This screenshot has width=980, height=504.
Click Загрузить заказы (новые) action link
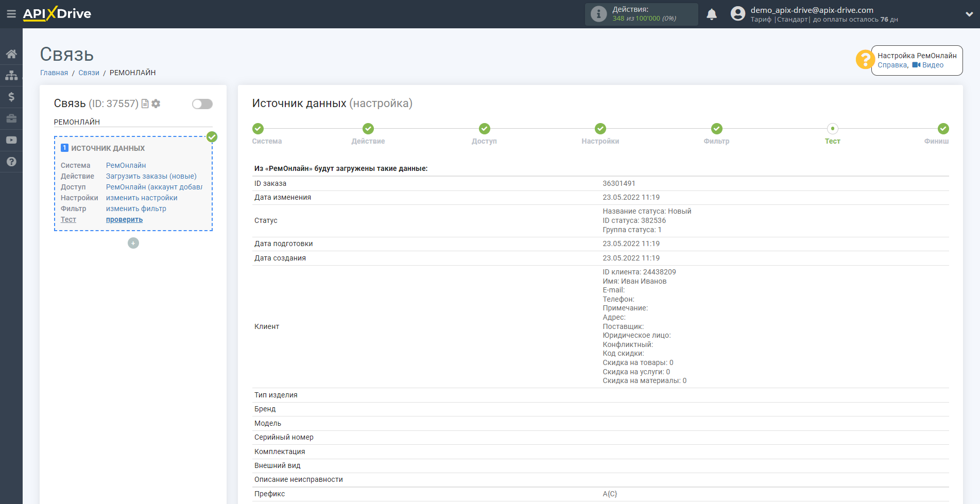(151, 176)
